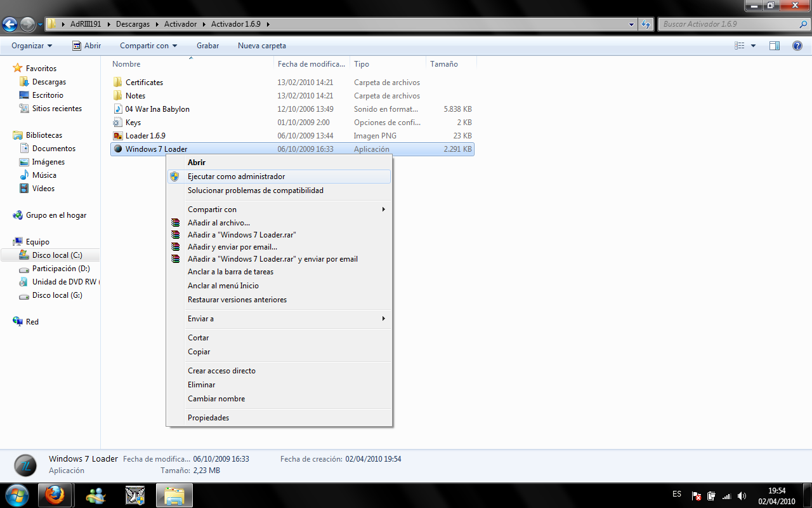
Task: Click the Buscar Activador 1.6.9 search field
Action: pyautogui.click(x=733, y=24)
